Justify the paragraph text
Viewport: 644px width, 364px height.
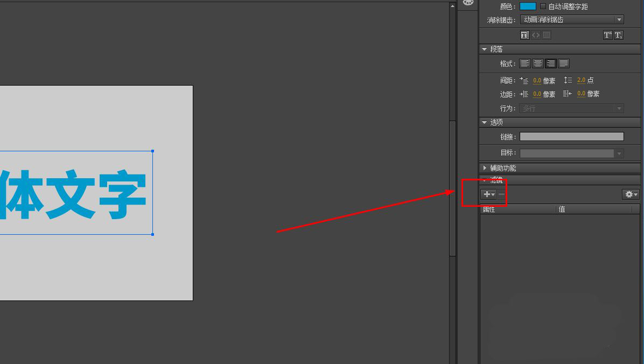pos(563,63)
